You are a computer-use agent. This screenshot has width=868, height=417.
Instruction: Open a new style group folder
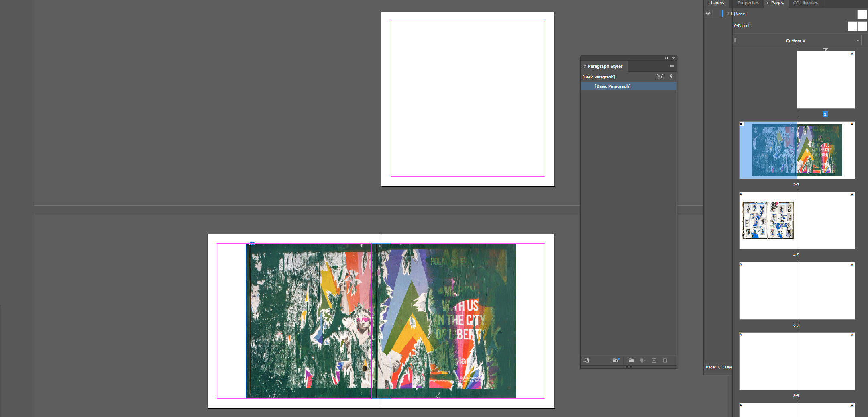[x=632, y=360]
